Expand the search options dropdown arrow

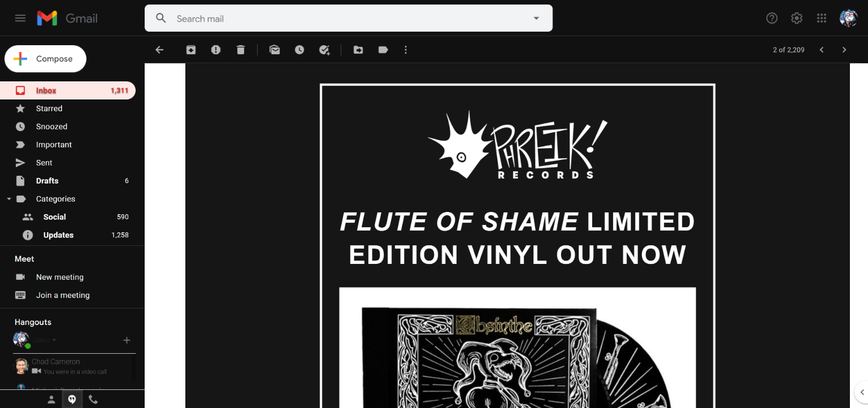tap(536, 18)
